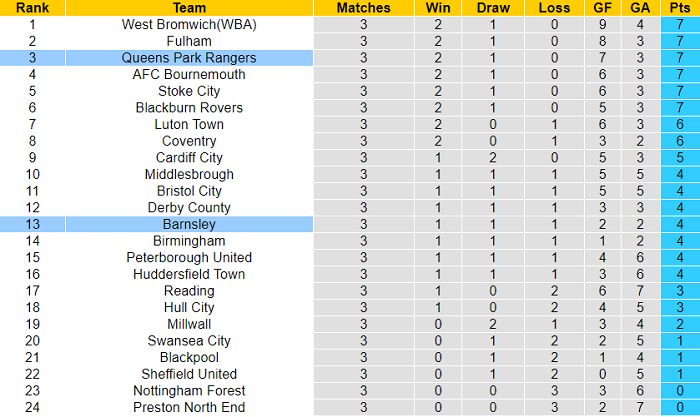Click the highlighted Barnsley team row
The width and height of the screenshot is (700, 417).
(x=189, y=224)
